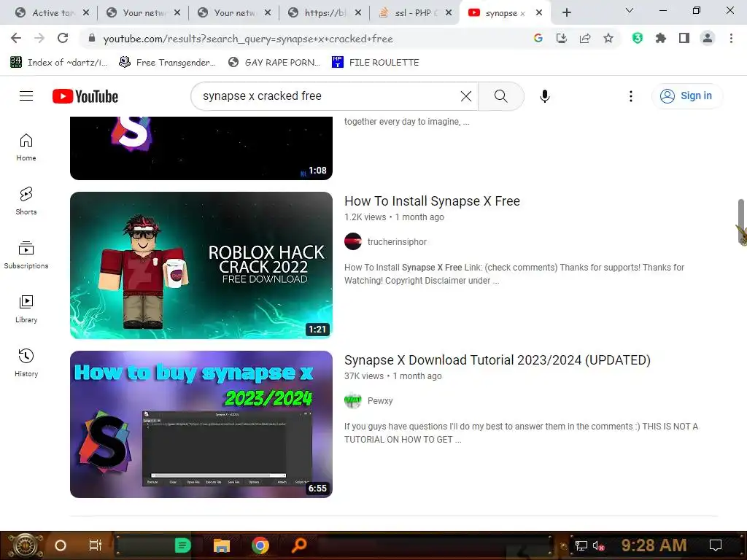Viewport: 747px width, 560px height.
Task: Open the green notes app on taskbar
Action: pyautogui.click(x=182, y=545)
